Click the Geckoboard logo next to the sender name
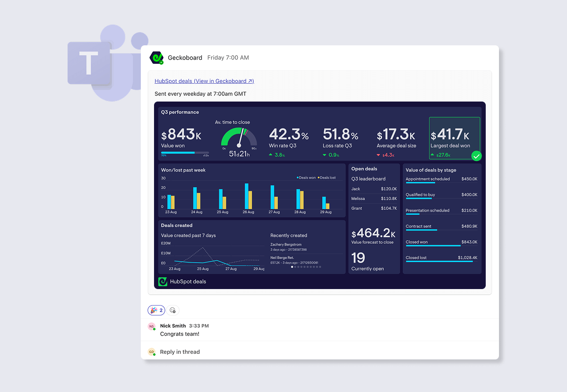Image resolution: width=567 pixels, height=392 pixels. 156,58
